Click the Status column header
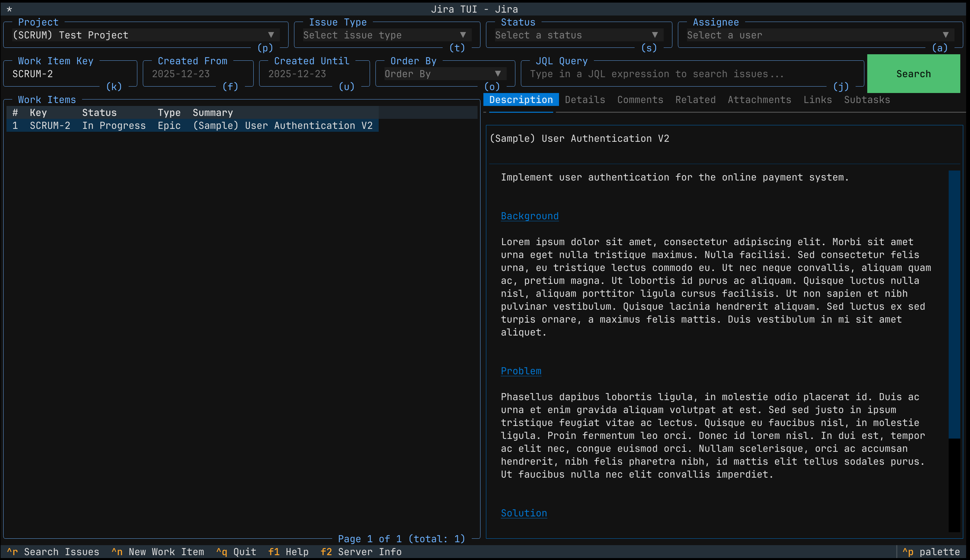 99,113
